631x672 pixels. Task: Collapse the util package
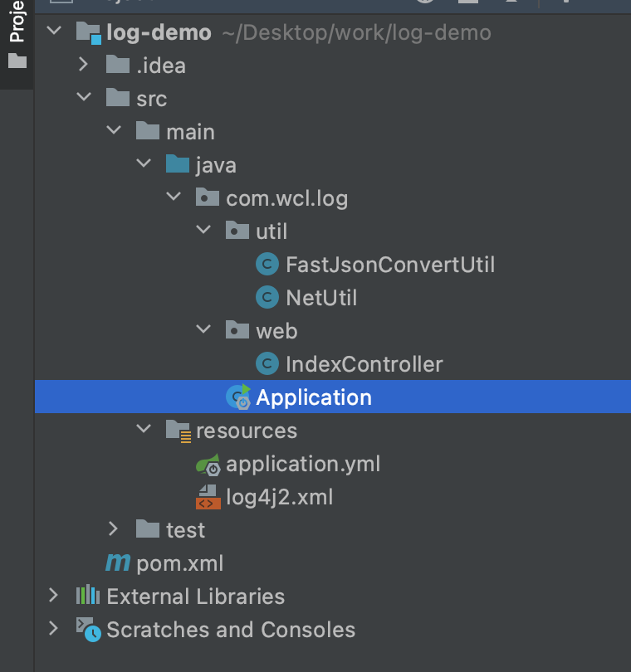coord(203,231)
